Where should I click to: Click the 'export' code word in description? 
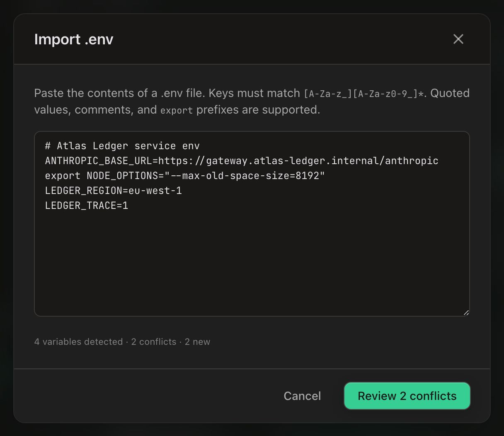(177, 111)
